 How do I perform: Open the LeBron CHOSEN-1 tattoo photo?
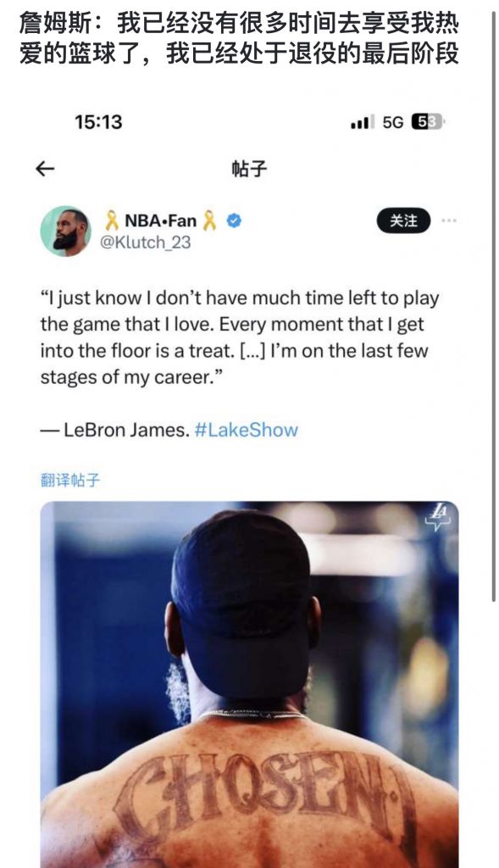point(249,684)
